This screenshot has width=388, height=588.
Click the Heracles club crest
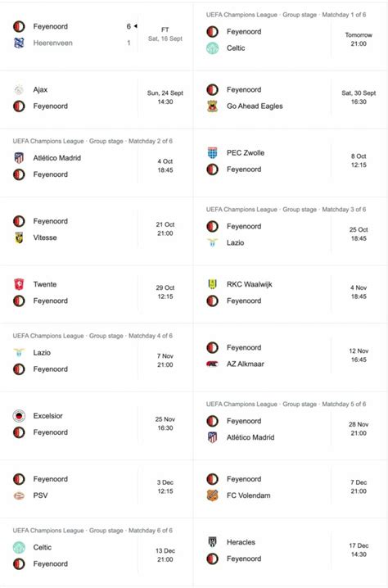click(x=212, y=542)
